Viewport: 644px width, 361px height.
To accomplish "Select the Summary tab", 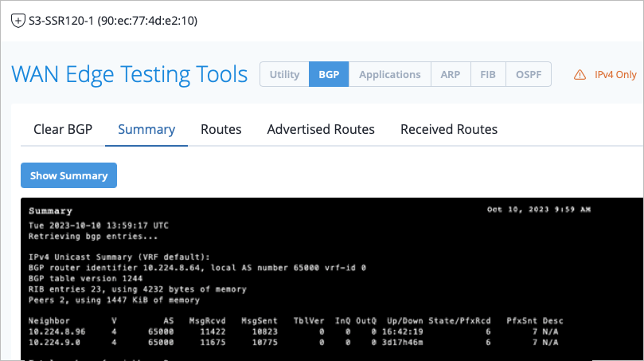I will pos(146,129).
